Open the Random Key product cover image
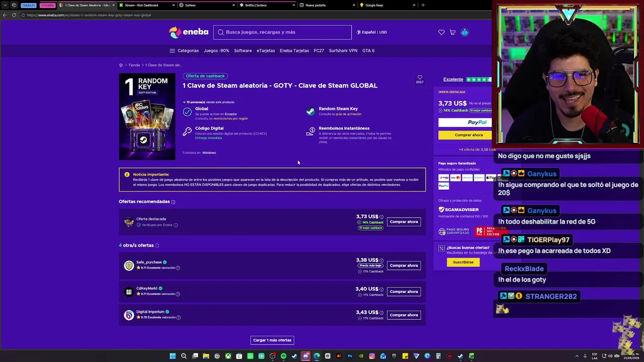This screenshot has width=644, height=362. [147, 117]
